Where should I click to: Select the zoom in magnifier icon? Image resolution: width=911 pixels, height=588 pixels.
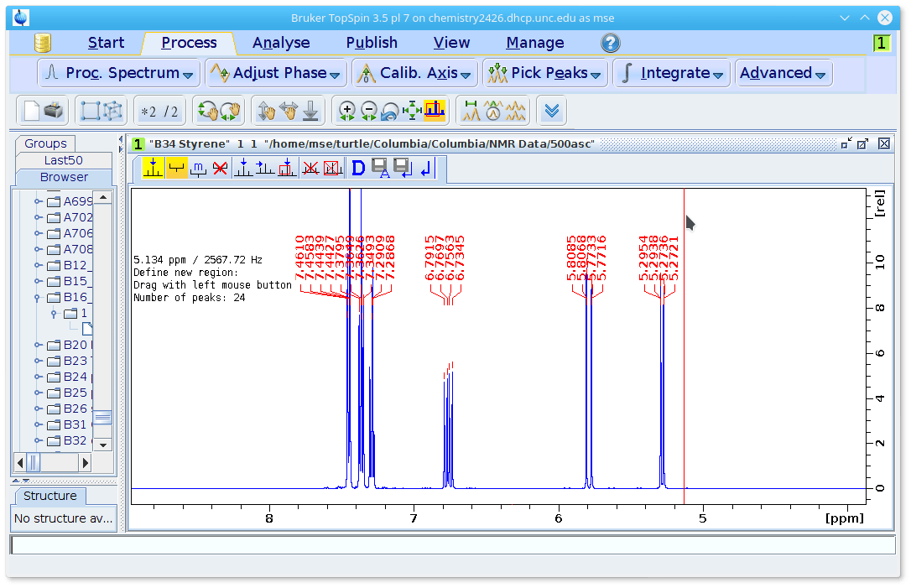(347, 110)
